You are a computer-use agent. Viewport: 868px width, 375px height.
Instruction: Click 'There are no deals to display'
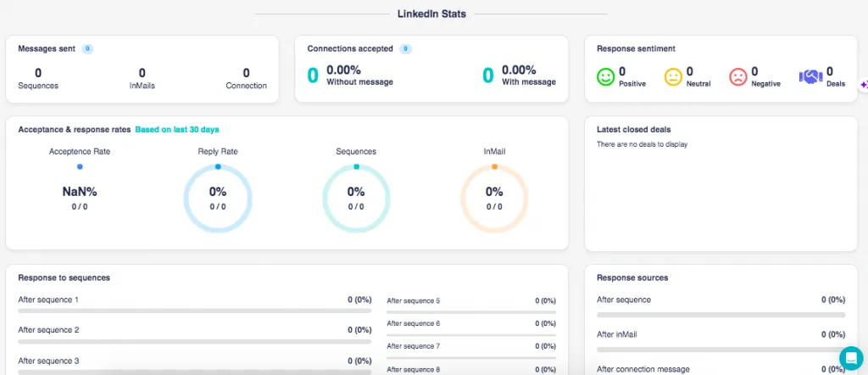[x=643, y=144]
